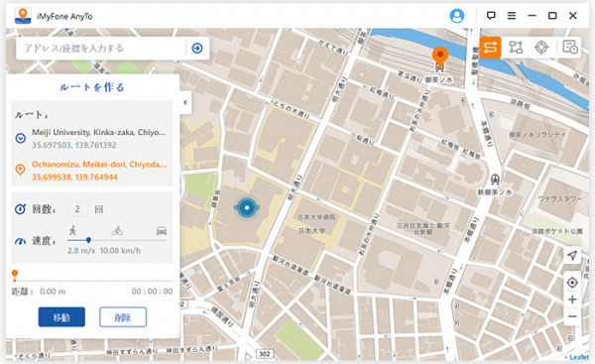Image resolution: width=595 pixels, height=364 pixels.
Task: Select the two-spot route mode icon
Action: point(490,48)
